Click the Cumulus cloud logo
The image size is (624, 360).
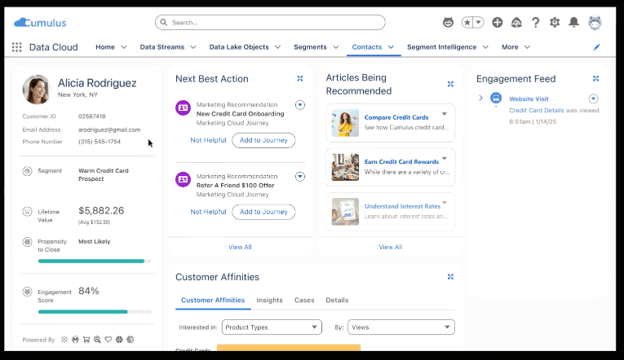40,23
